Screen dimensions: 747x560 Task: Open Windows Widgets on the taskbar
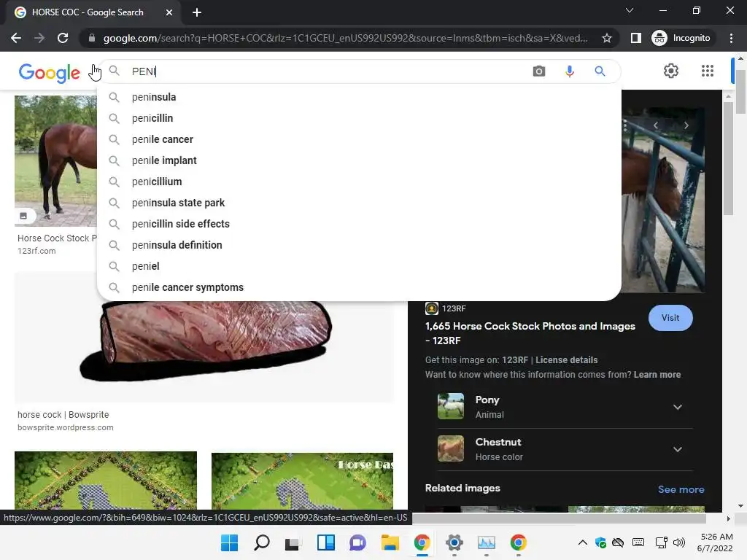326,542
